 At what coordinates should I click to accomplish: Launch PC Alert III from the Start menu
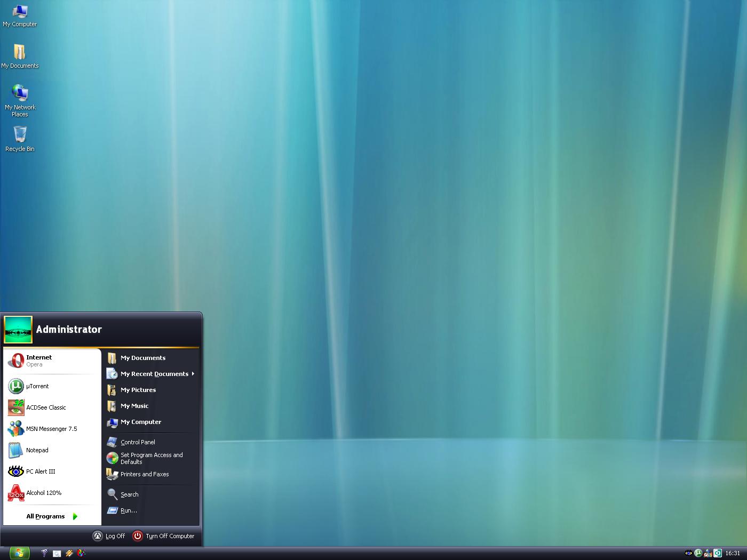52,471
